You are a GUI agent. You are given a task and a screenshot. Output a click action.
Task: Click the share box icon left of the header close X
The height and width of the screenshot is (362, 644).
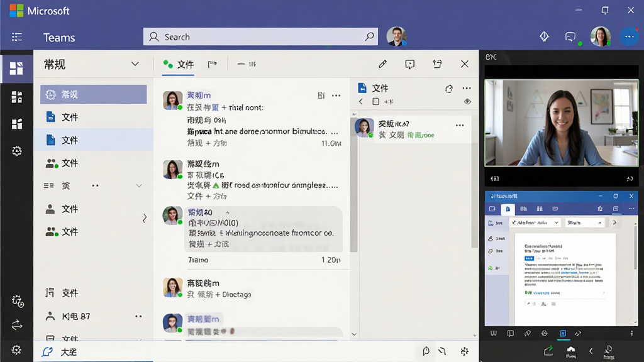[437, 64]
